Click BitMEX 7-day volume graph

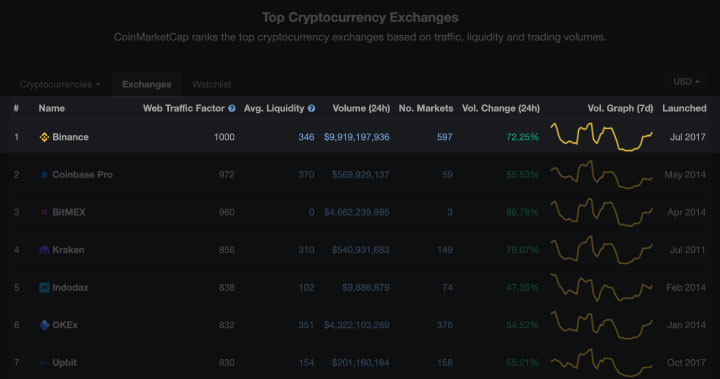[x=602, y=212]
